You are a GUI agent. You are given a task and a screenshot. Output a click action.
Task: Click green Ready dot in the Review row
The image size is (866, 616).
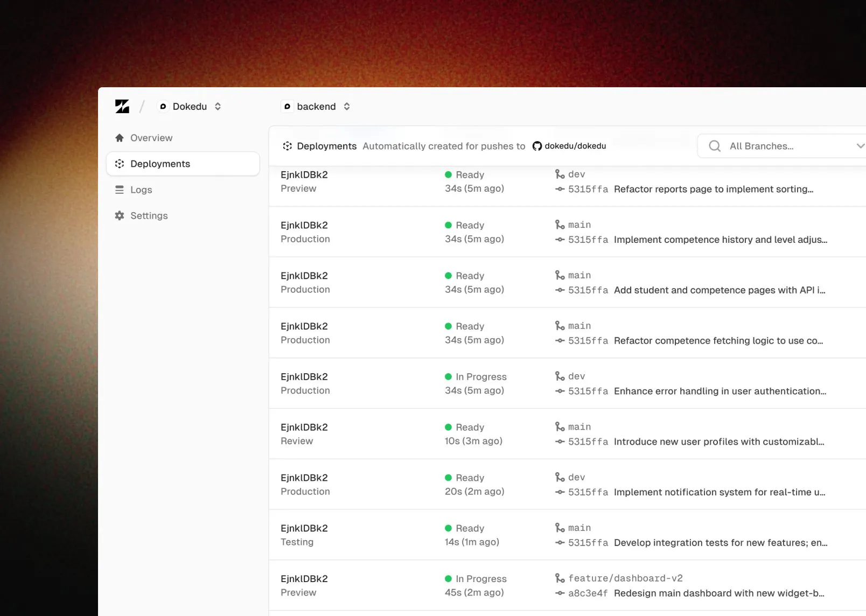coord(448,427)
